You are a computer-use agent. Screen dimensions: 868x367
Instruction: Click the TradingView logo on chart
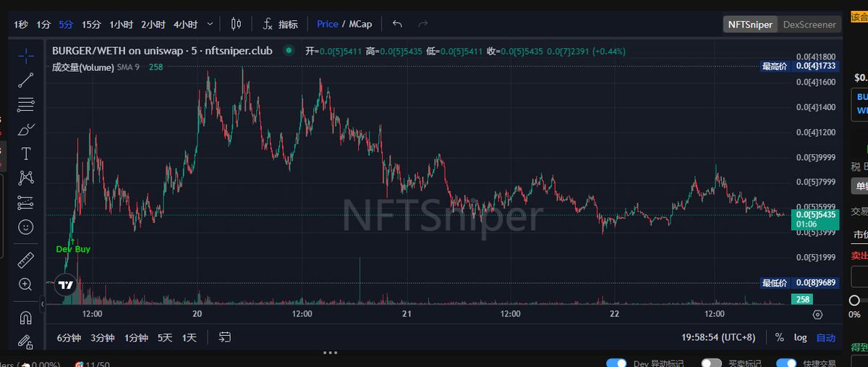pos(66,284)
